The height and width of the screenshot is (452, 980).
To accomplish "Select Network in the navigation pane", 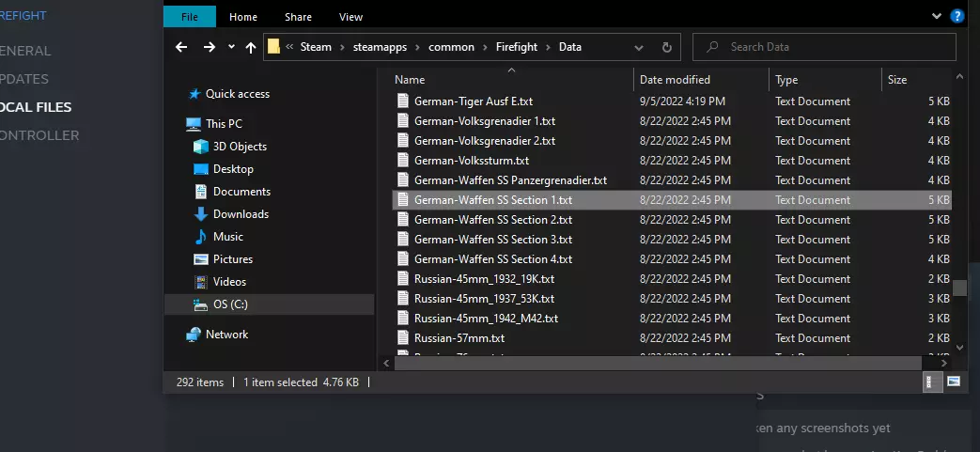I will [226, 335].
